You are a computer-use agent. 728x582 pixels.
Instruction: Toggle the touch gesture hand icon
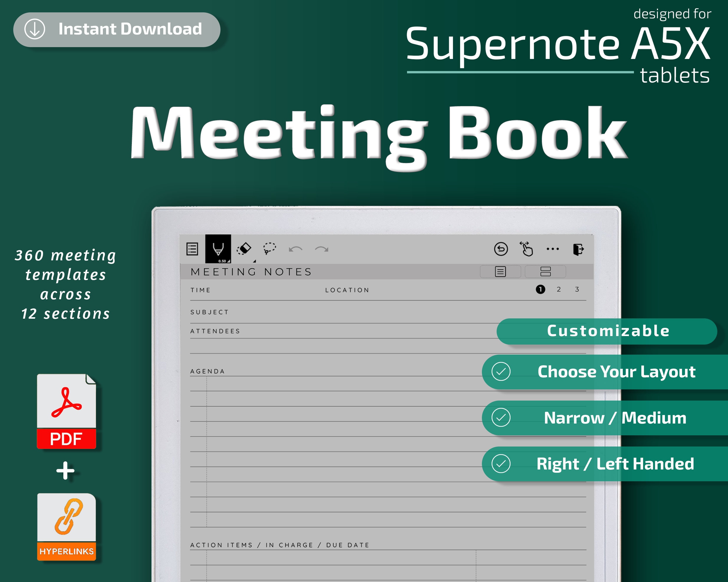point(526,249)
